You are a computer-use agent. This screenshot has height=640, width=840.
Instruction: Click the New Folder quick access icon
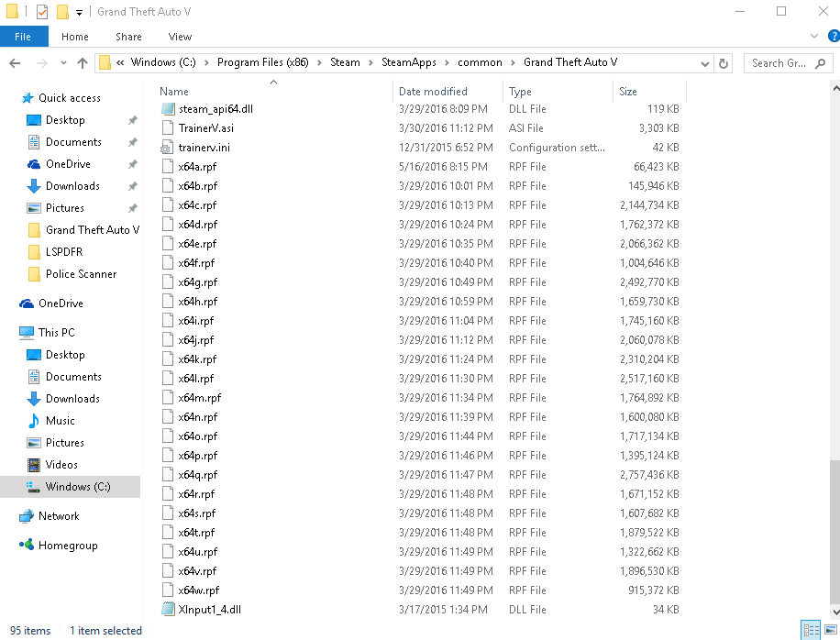tap(62, 11)
